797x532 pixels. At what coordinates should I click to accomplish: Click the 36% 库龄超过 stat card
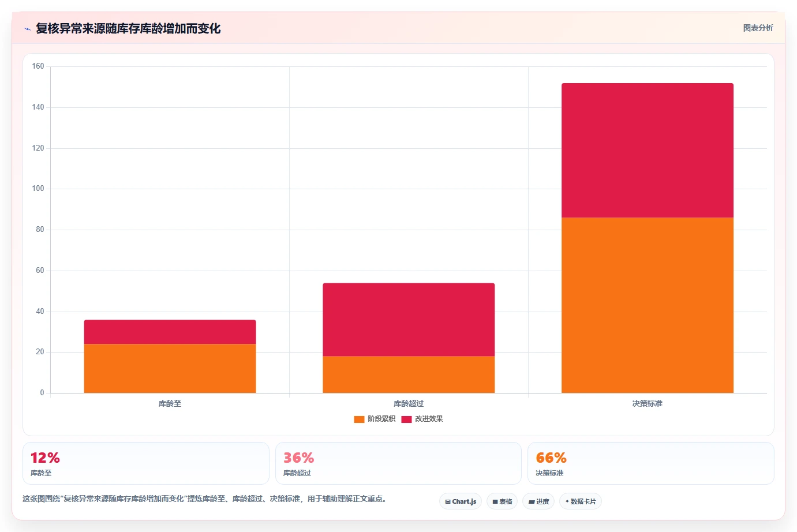pyautogui.click(x=398, y=463)
